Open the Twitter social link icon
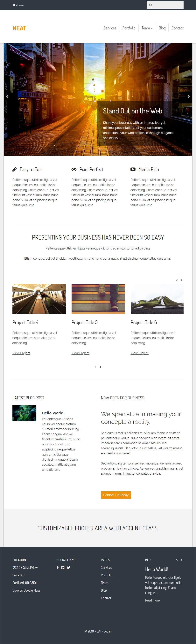 coord(69,567)
